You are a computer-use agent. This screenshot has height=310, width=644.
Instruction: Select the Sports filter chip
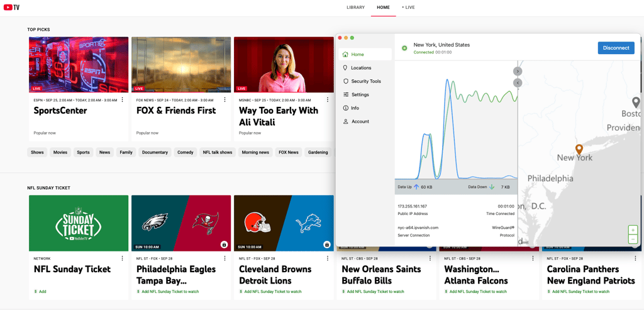(x=84, y=152)
